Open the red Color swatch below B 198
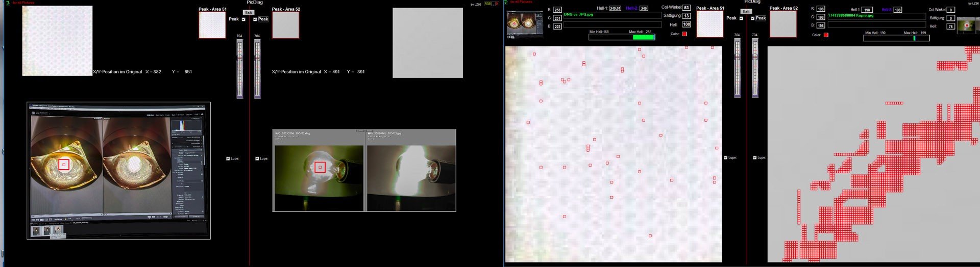 pyautogui.click(x=826, y=35)
